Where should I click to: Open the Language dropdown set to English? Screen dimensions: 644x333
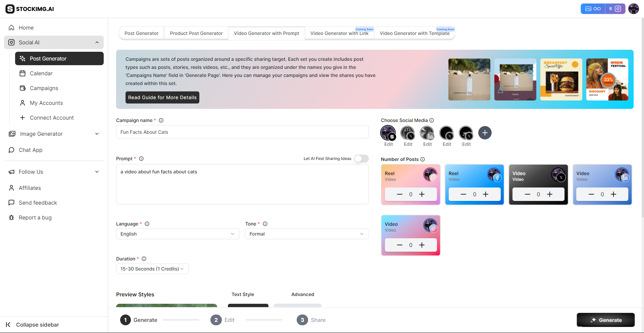tap(178, 234)
